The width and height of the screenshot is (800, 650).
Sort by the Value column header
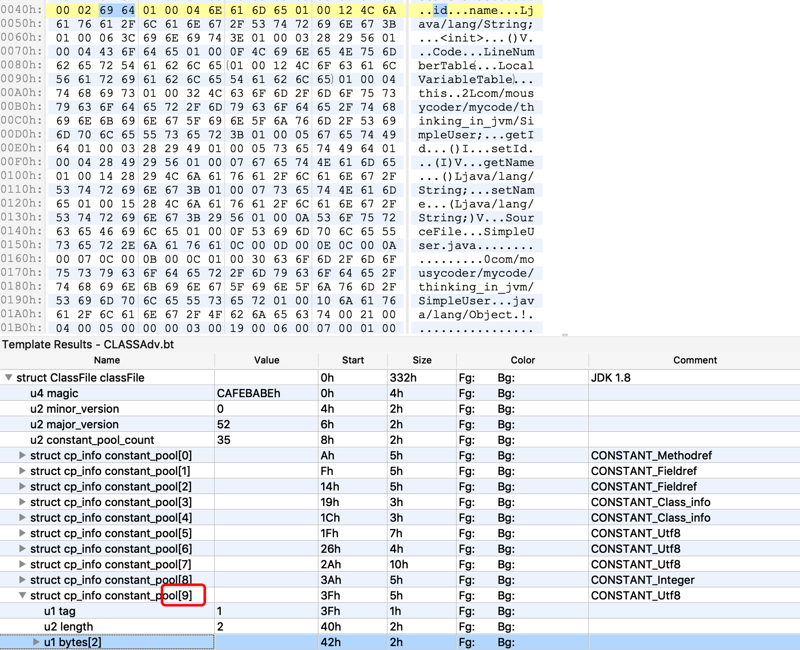coord(266,360)
